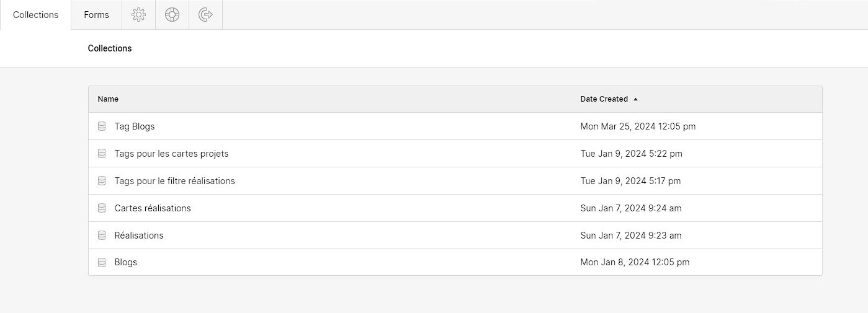This screenshot has width=868, height=313.
Task: Click the logout arrow icon
Action: (x=205, y=15)
